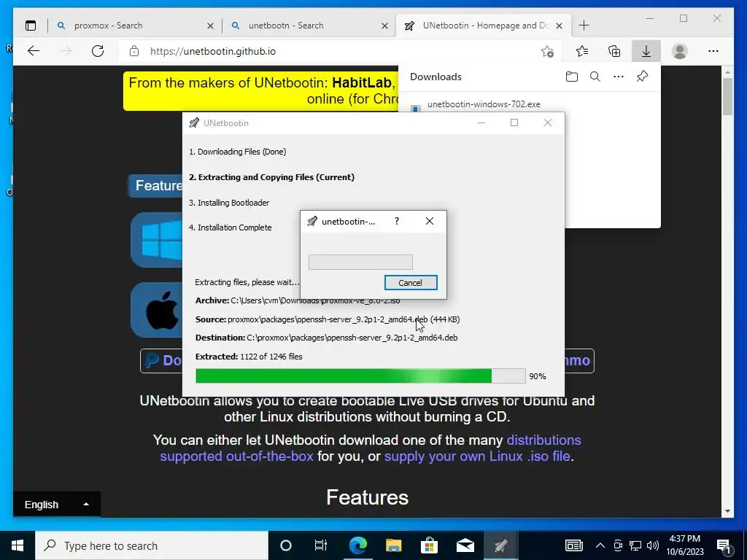
Task: Click the Installation Complete step
Action: click(x=230, y=227)
